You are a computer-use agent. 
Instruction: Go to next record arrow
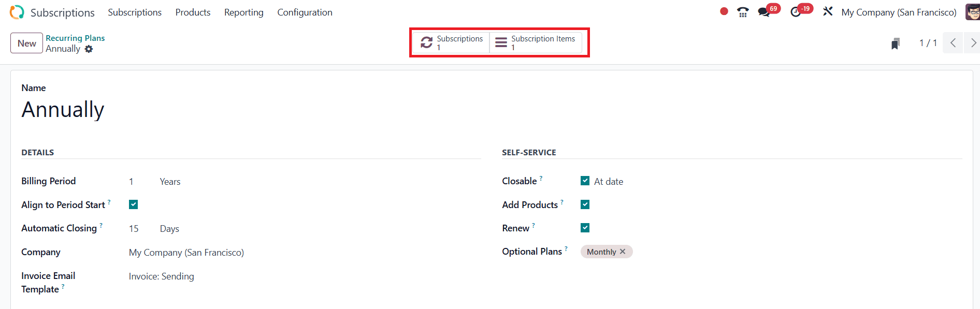pos(972,43)
